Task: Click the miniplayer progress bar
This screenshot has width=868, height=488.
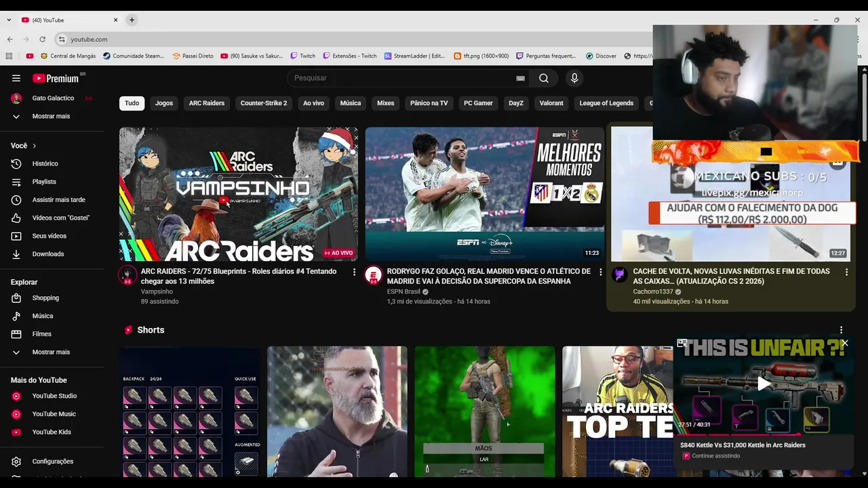Action: point(764,434)
